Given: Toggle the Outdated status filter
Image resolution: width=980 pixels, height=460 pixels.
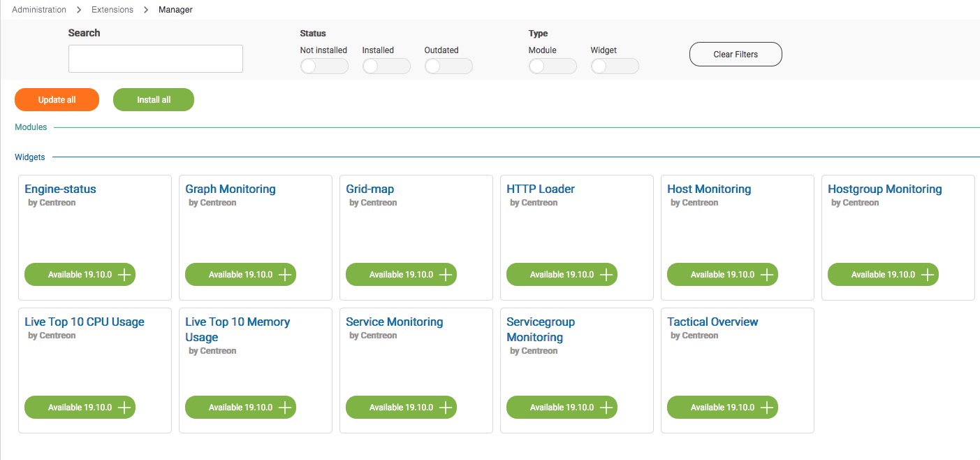Looking at the screenshot, I should coord(448,66).
